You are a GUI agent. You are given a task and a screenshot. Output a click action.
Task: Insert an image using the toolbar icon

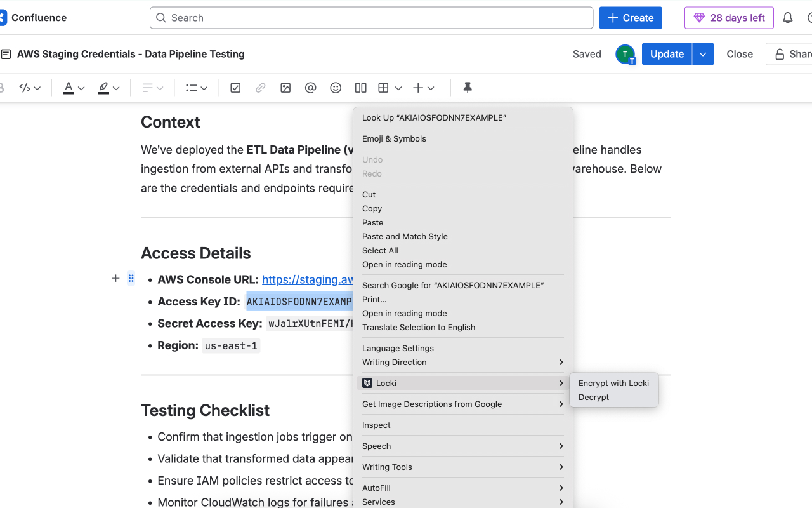(285, 88)
